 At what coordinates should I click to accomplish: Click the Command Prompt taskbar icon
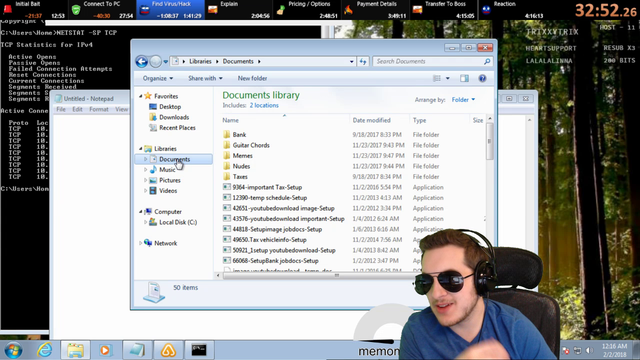(x=199, y=351)
